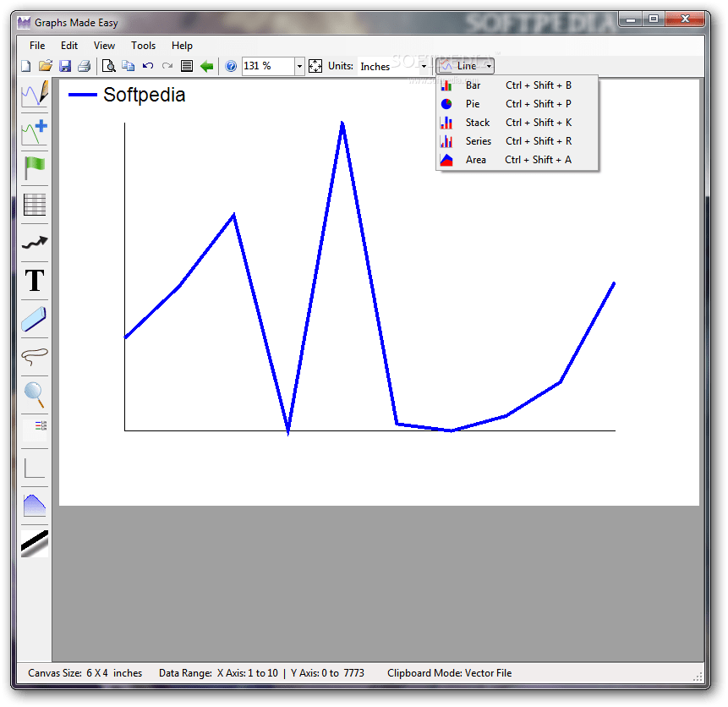Open Print Preview icon
The height and width of the screenshot is (707, 728).
108,66
